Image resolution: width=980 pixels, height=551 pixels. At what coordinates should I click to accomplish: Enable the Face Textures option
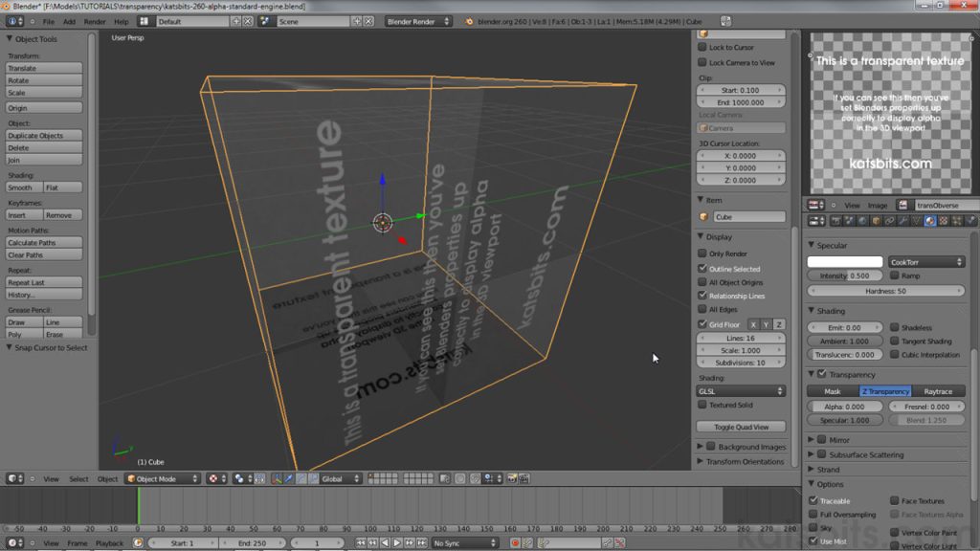coord(894,500)
